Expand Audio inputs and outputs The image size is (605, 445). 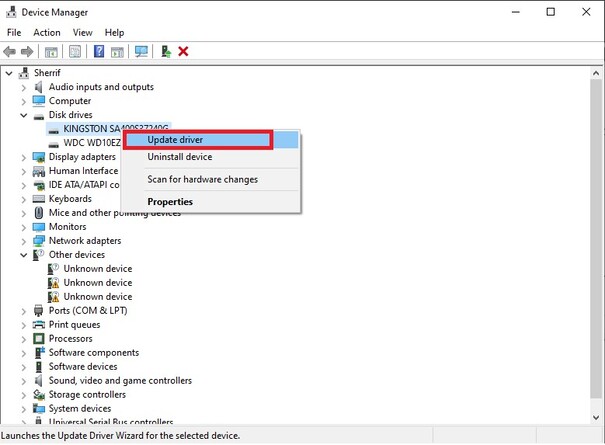coord(24,88)
